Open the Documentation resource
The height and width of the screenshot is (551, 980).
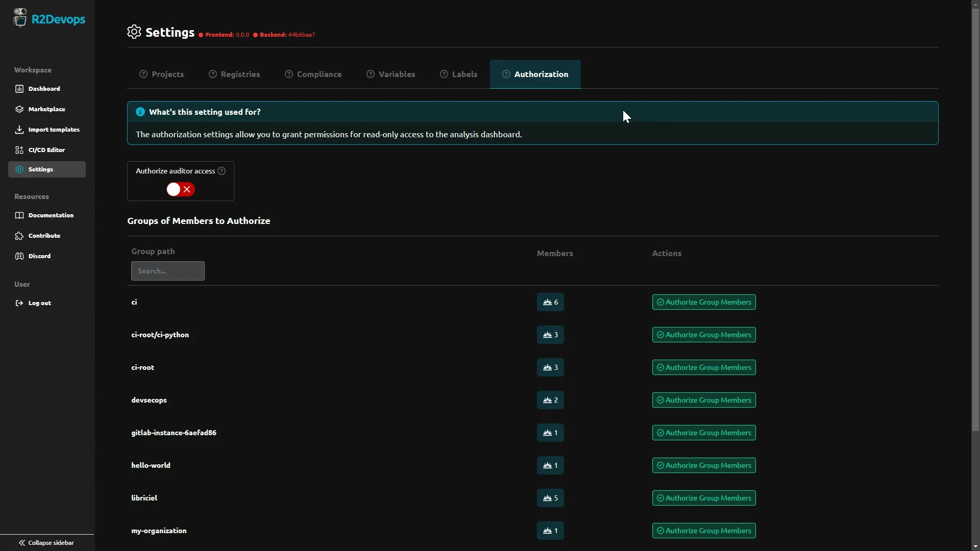51,215
